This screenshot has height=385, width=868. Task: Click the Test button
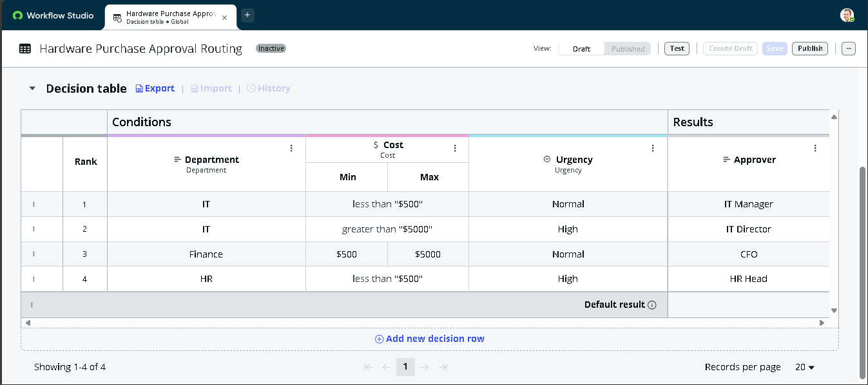coord(677,48)
